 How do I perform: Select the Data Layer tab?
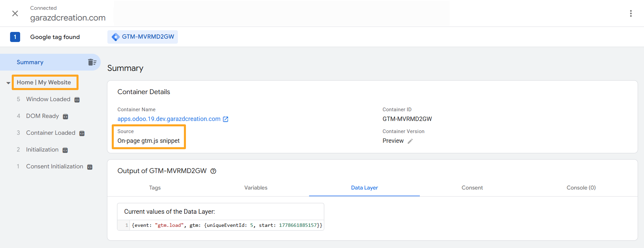pos(364,188)
